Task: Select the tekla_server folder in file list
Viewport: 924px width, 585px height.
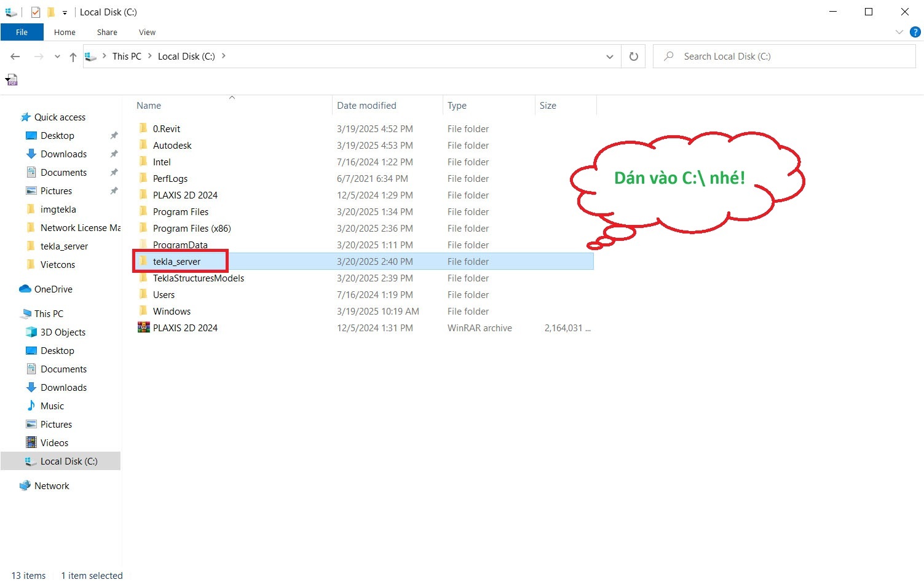Action: [177, 262]
